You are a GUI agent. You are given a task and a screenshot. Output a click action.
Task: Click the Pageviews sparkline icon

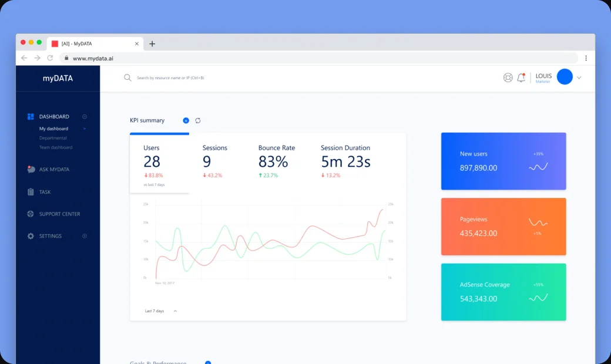[538, 223]
